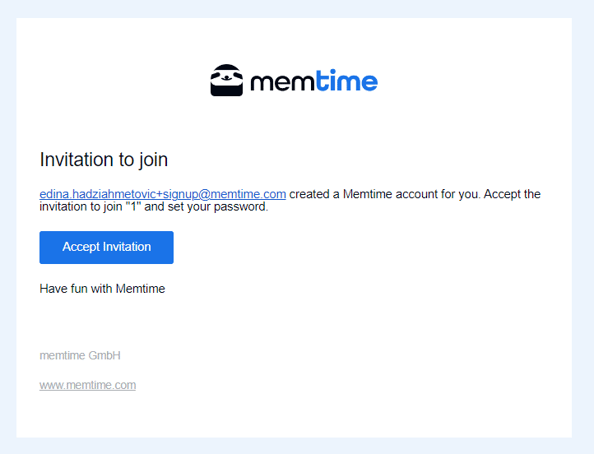
Task: Accept the invitation with the blue button
Action: click(x=106, y=247)
